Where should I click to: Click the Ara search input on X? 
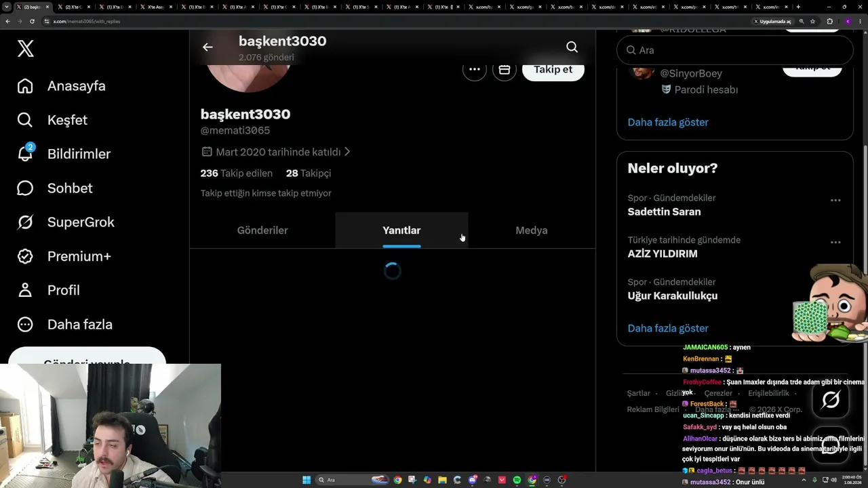[x=734, y=50]
